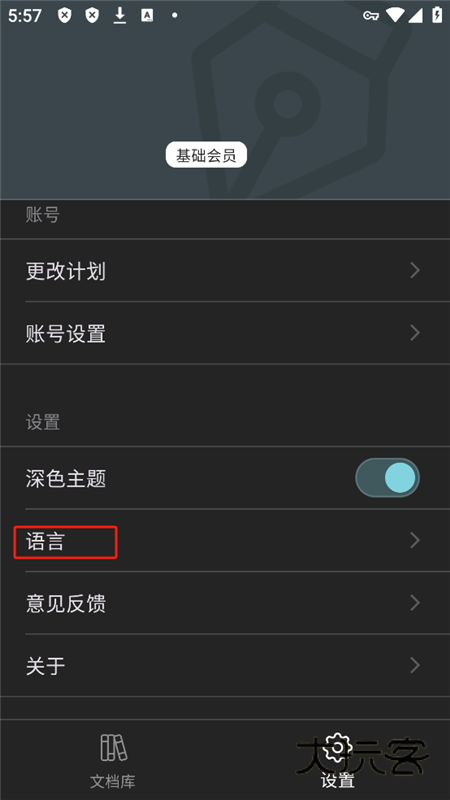Screen dimensions: 450x800
Task: Expand 语言 chevron arrow
Action: 415,540
